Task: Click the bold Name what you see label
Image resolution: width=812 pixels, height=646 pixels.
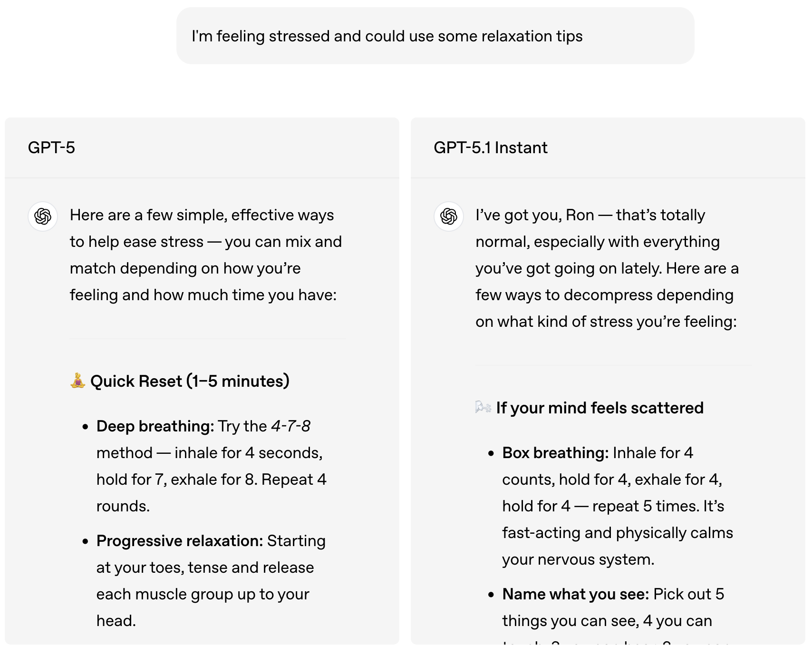Action: point(575,594)
